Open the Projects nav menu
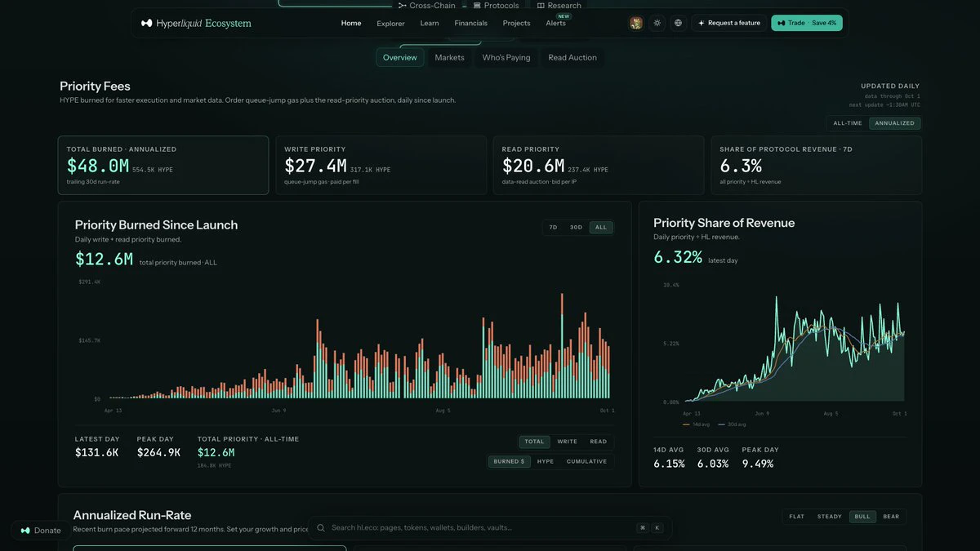 pyautogui.click(x=516, y=23)
